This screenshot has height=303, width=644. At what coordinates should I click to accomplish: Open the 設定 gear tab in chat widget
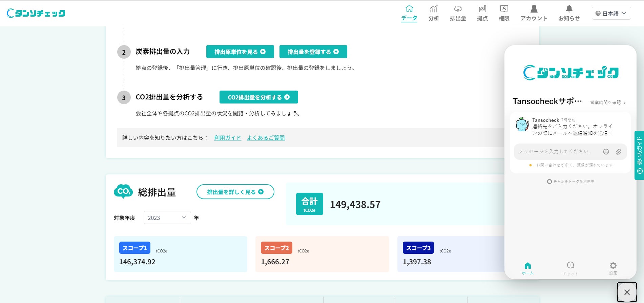coord(613,268)
